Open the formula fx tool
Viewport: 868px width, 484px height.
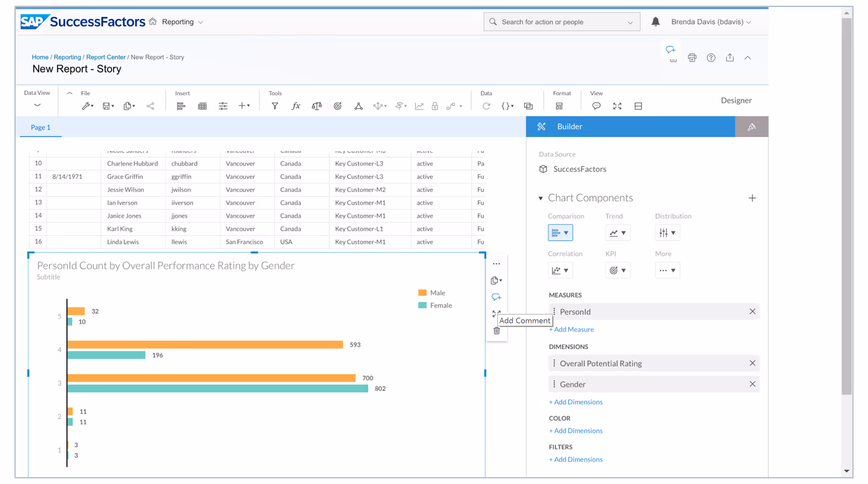[296, 106]
